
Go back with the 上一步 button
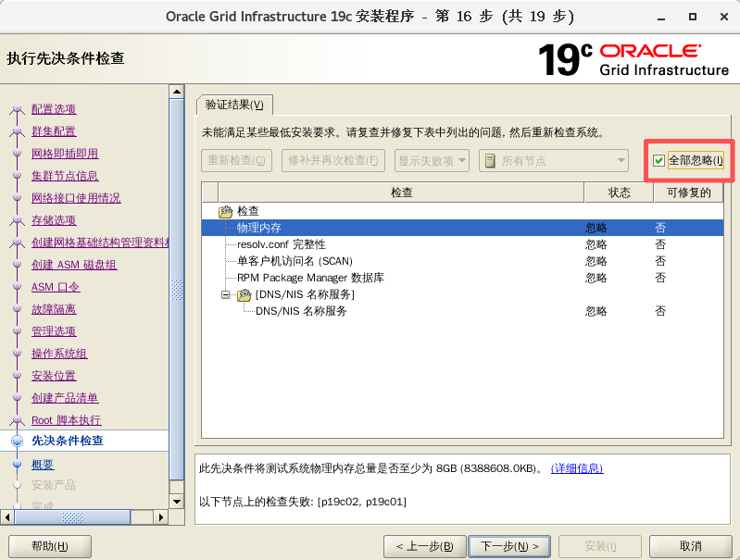425,546
